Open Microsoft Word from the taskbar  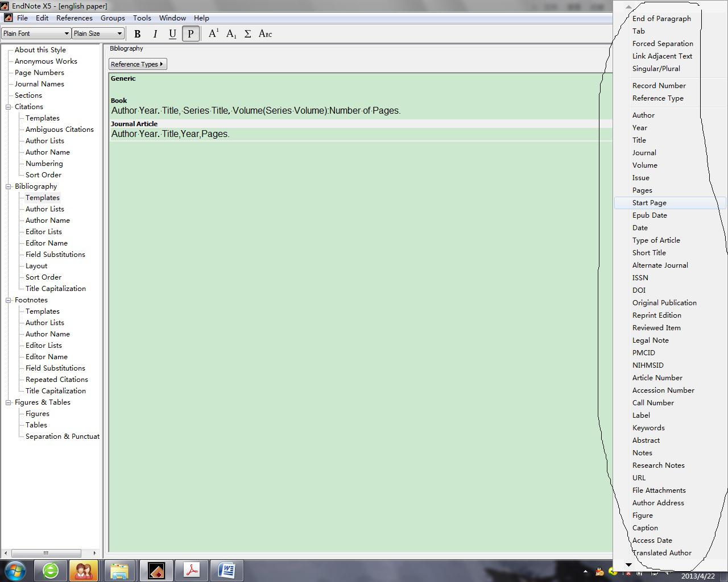click(226, 570)
